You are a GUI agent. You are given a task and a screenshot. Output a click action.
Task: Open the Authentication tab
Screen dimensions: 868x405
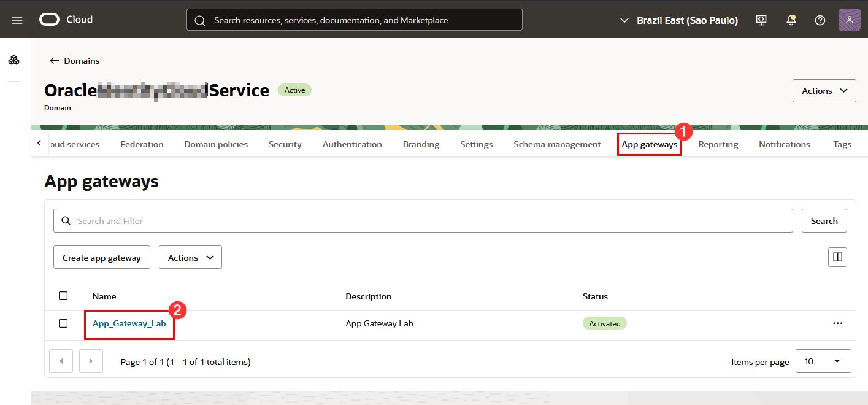coord(352,144)
